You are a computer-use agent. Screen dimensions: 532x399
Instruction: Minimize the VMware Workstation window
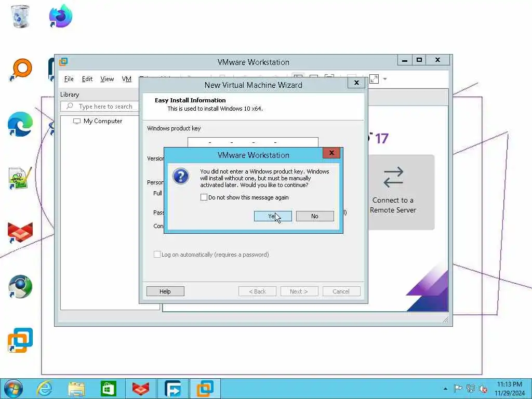(405, 60)
